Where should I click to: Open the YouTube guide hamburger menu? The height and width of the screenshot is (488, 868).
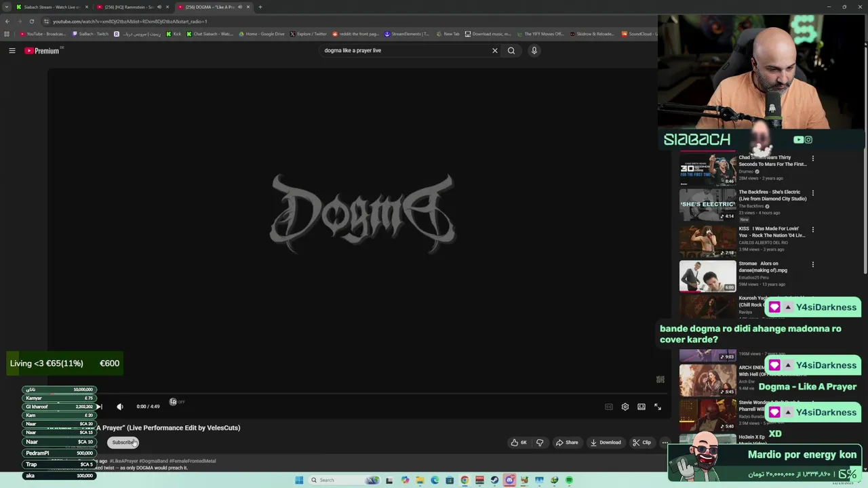[x=12, y=50]
